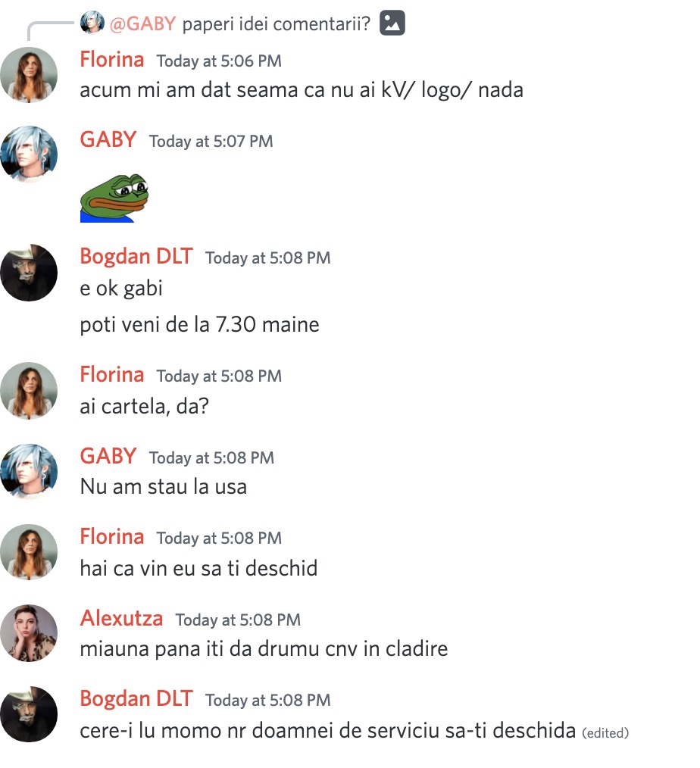Image resolution: width=700 pixels, height=768 pixels.
Task: Click Alexutza's profile picture
Action: pos(29,633)
